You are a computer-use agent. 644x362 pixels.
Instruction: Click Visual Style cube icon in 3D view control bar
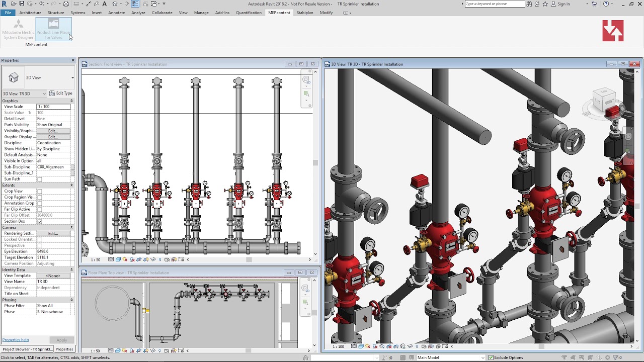(x=362, y=346)
